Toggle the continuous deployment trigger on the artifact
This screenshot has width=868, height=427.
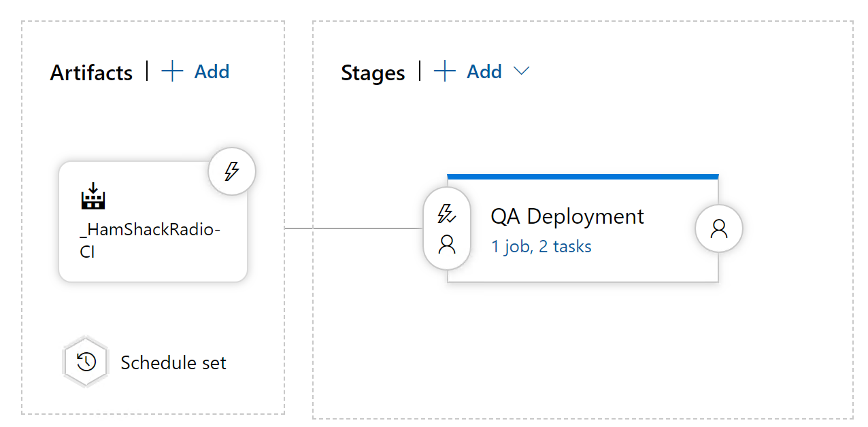coord(231,171)
